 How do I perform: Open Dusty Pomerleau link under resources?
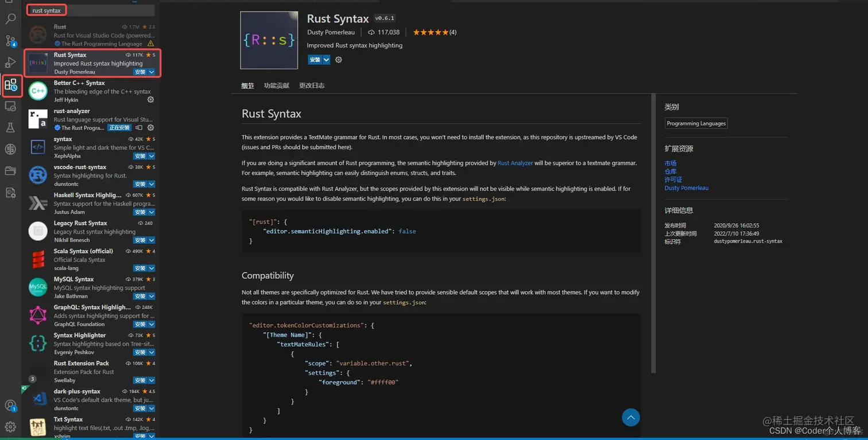[x=687, y=188]
